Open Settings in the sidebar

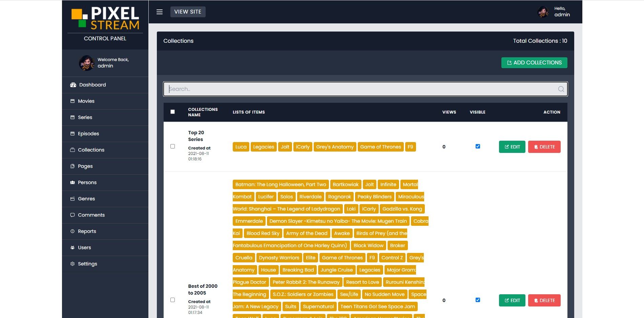coord(105,264)
